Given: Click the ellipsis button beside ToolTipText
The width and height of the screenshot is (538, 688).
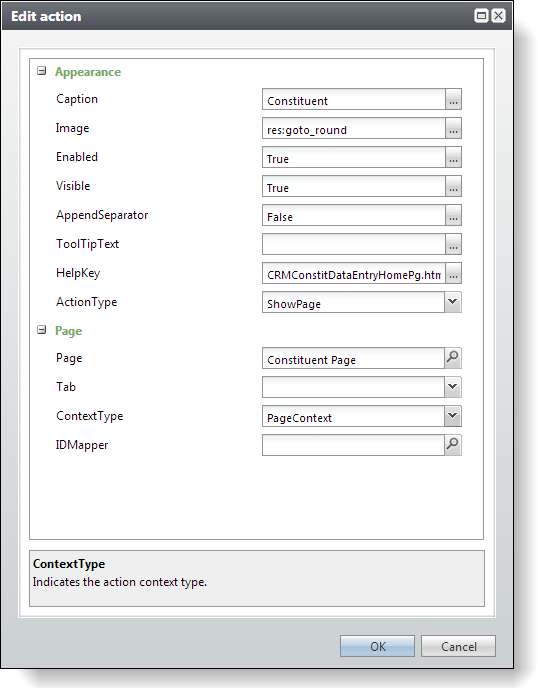Looking at the screenshot, I should tap(453, 244).
